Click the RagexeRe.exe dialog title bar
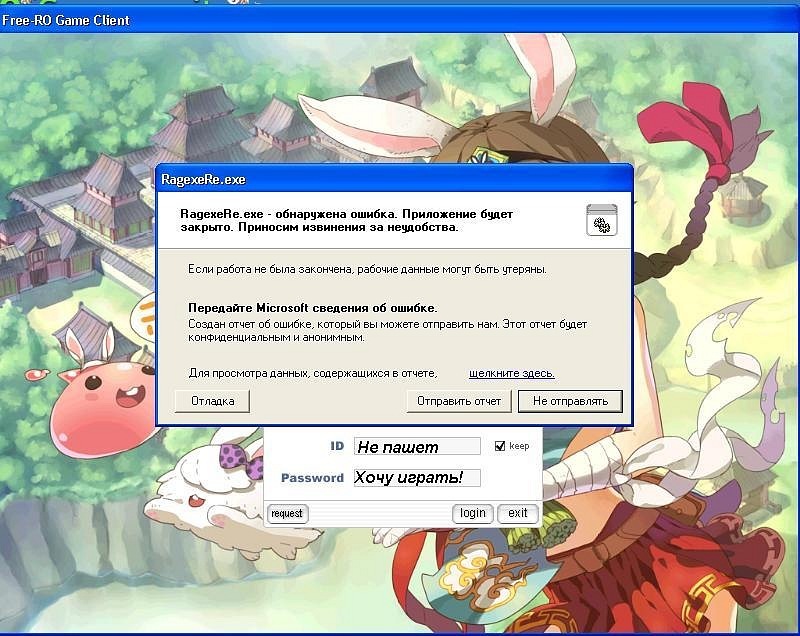This screenshot has height=636, width=800. click(394, 180)
